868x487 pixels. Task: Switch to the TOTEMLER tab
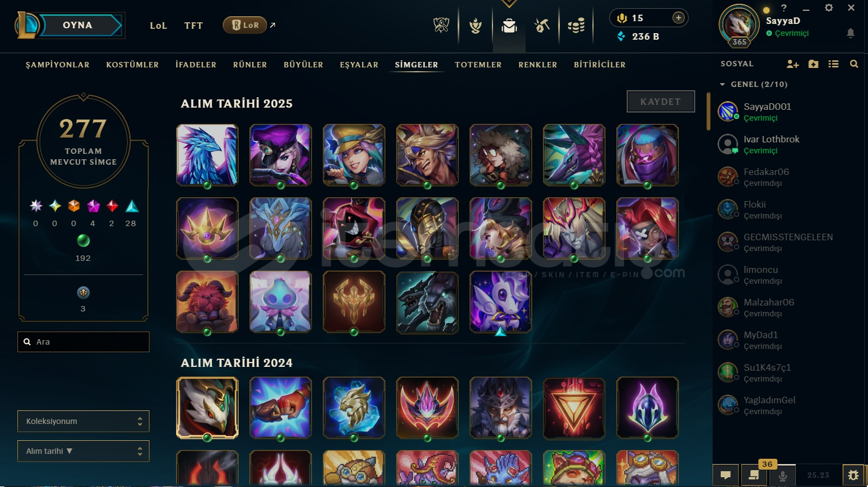(x=478, y=65)
